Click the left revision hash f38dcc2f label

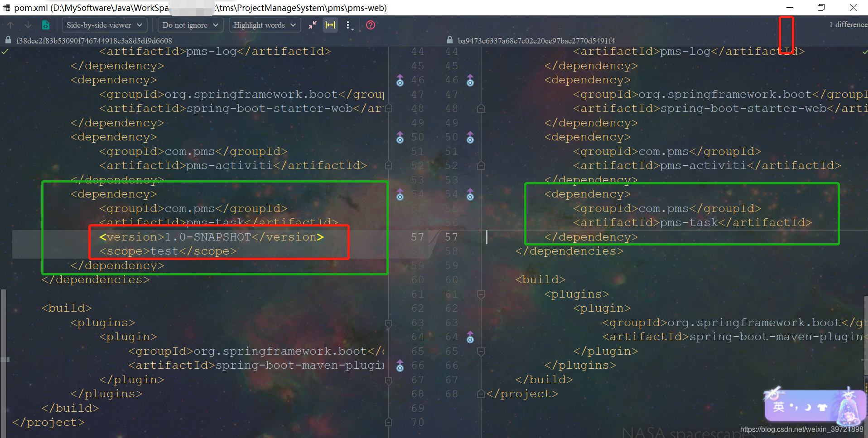[94, 41]
